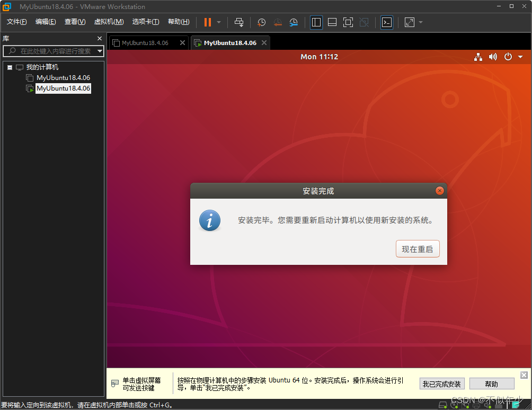The height and width of the screenshot is (410, 532).
Task: Select the running MyUbuntu18.4.06 tree entry
Action: tap(63, 88)
